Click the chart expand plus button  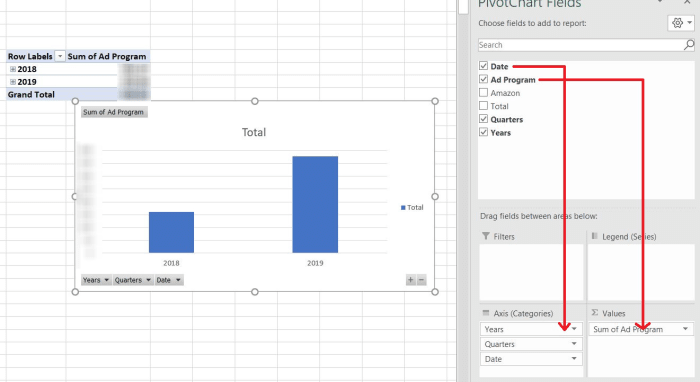pos(410,280)
